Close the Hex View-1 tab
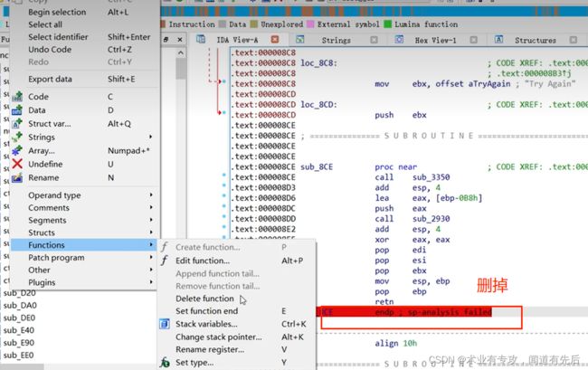 click(474, 40)
